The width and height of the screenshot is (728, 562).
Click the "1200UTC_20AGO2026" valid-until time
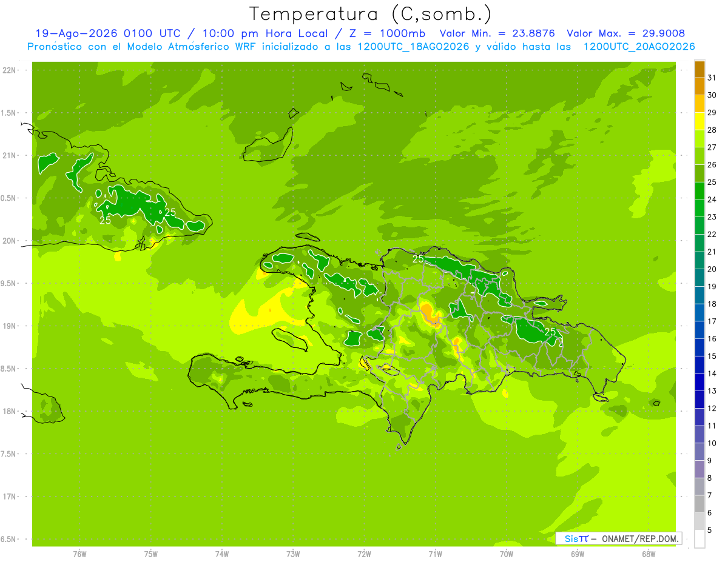[x=639, y=47]
